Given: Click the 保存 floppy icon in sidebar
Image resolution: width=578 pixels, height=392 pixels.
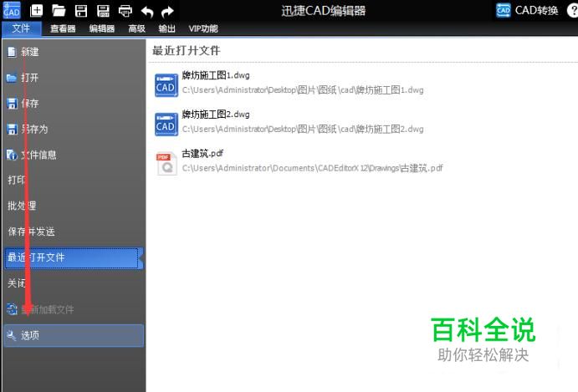Looking at the screenshot, I should coord(13,104).
